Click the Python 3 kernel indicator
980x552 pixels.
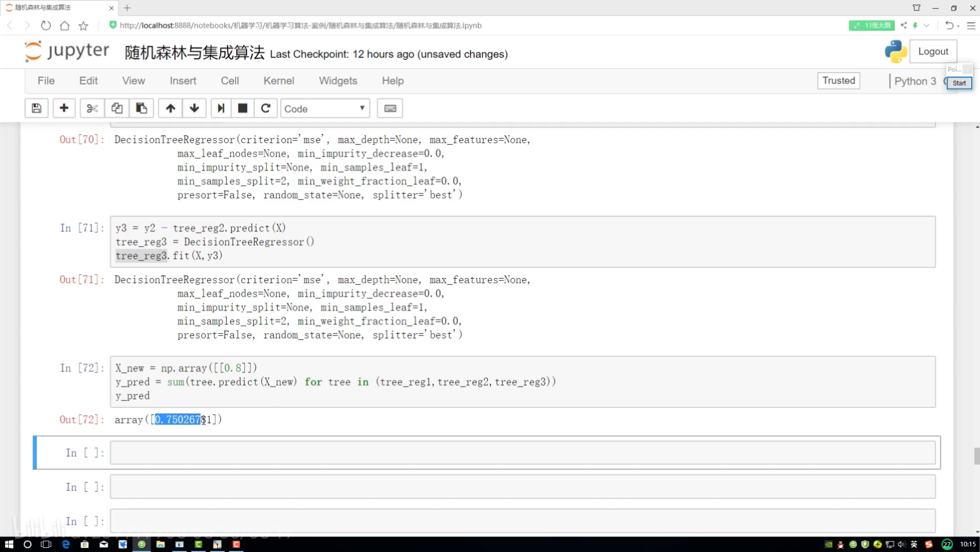[915, 81]
